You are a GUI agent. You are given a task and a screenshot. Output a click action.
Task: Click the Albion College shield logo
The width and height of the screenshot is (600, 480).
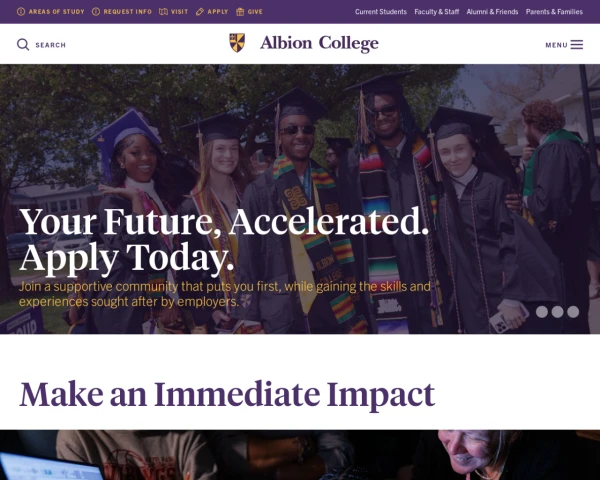(237, 43)
